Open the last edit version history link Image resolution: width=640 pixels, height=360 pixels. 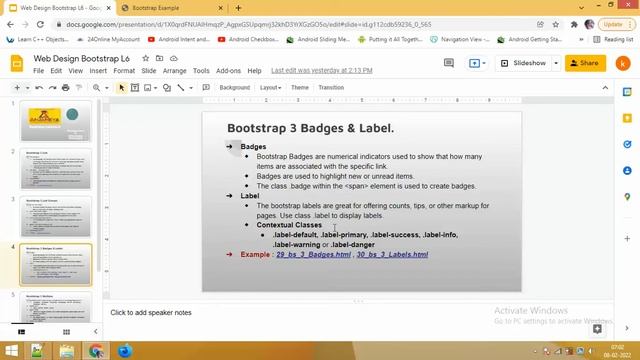click(x=322, y=71)
